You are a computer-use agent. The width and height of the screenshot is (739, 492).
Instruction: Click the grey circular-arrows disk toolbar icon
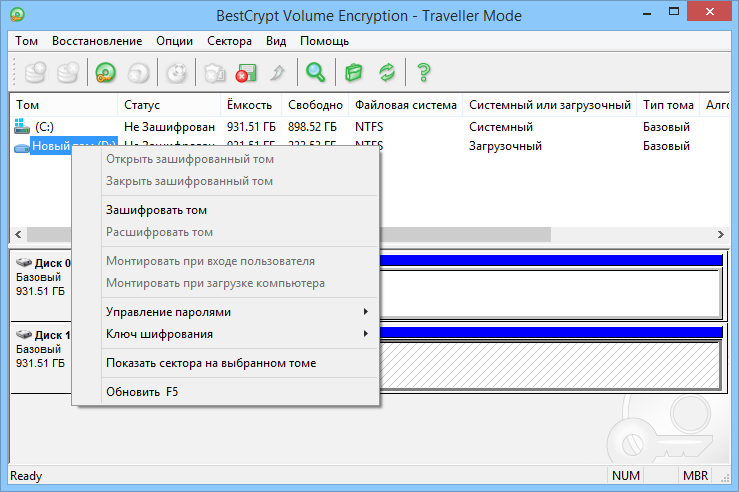(177, 73)
